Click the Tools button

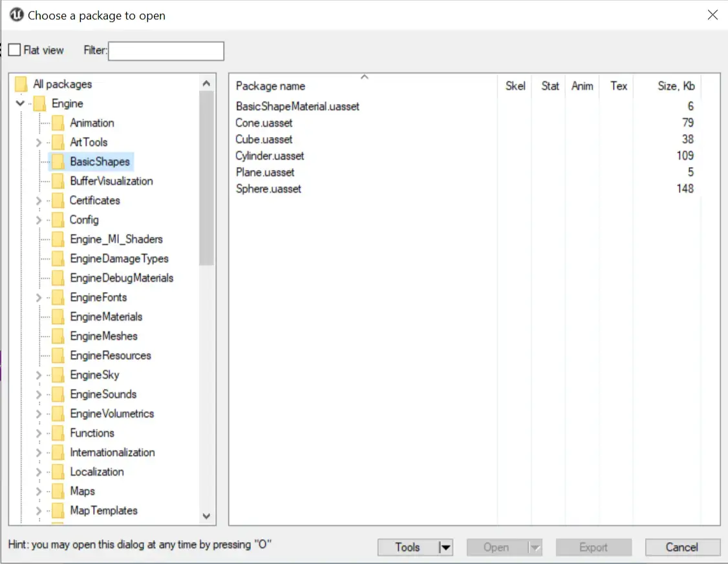407,547
